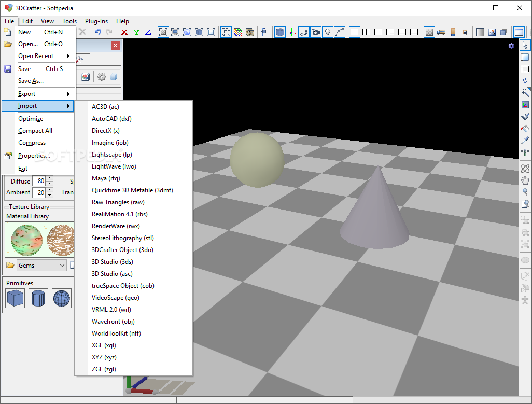Select the magnifier zoom tool
This screenshot has width=532, height=404.
point(525,192)
